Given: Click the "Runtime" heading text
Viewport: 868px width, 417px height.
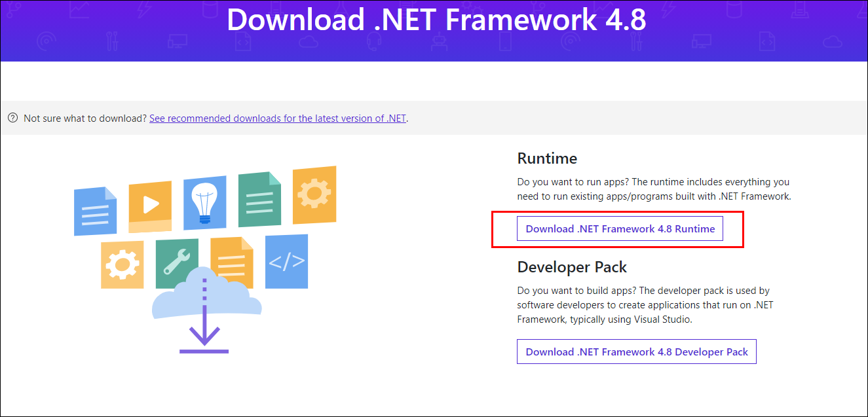Looking at the screenshot, I should [x=547, y=158].
